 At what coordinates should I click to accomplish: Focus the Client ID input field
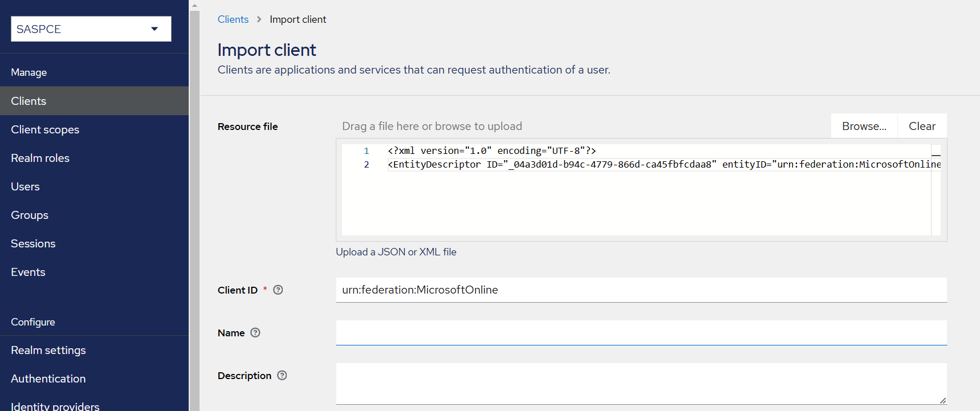[641, 290]
